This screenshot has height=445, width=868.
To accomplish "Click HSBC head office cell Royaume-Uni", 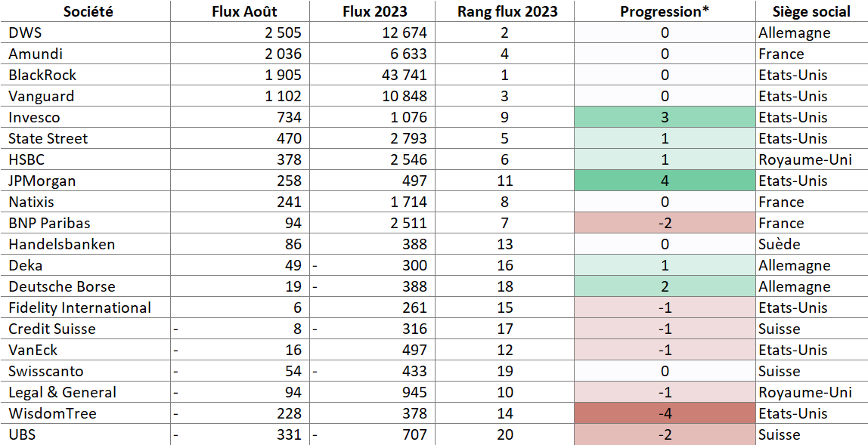I will [x=811, y=159].
